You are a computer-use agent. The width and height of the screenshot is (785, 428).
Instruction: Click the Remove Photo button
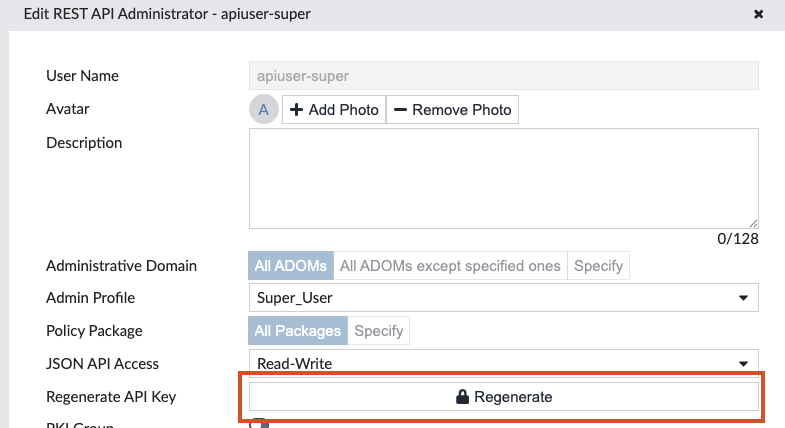pos(453,110)
